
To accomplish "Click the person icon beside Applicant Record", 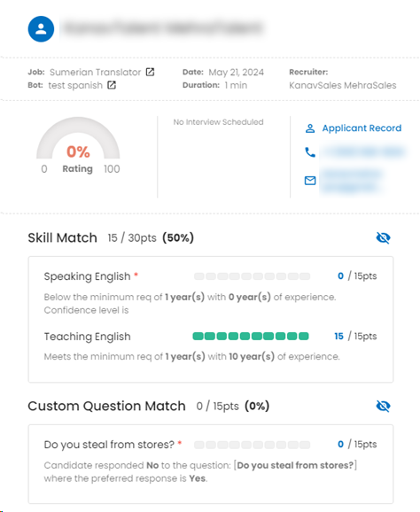I will 310,128.
